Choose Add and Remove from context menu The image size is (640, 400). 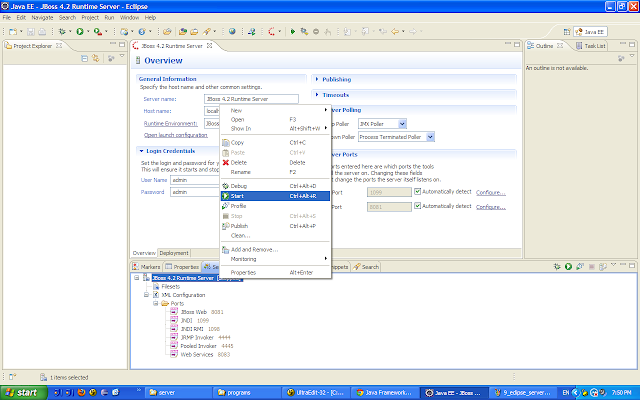pyautogui.click(x=275, y=249)
